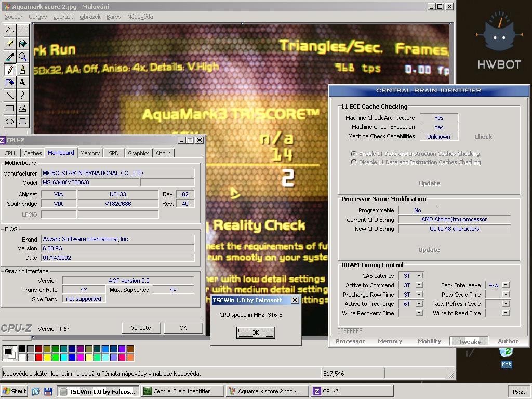Activate the Pick color eyedropper tool
Screen dimensions: 532x399
[10, 56]
